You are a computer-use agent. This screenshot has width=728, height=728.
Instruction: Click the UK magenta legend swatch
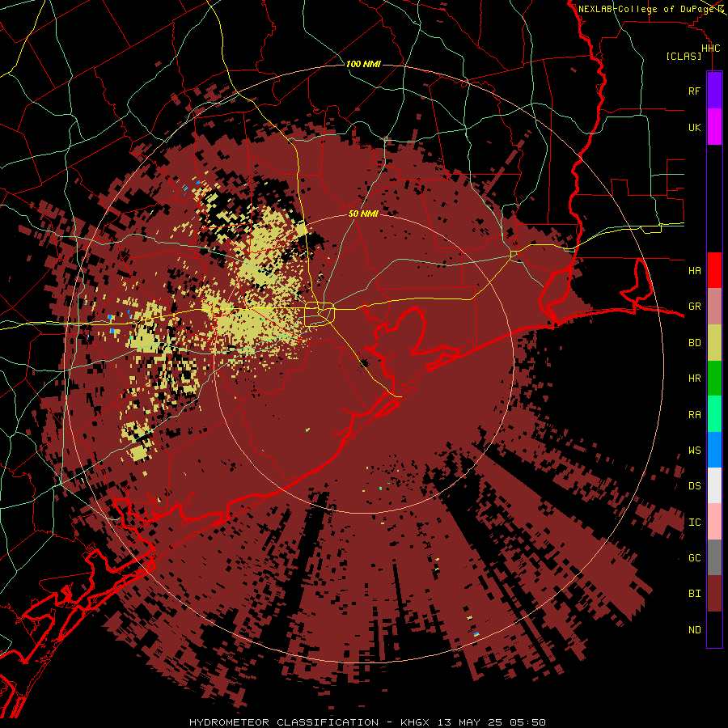pyautogui.click(x=714, y=127)
